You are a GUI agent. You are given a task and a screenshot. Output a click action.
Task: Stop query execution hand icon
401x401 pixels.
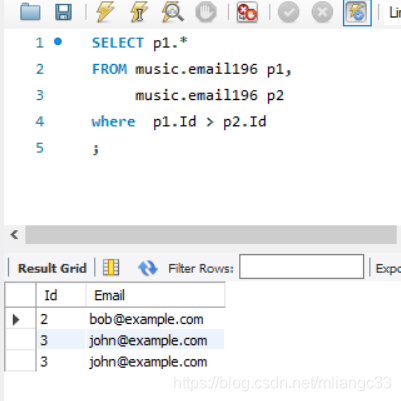click(206, 12)
